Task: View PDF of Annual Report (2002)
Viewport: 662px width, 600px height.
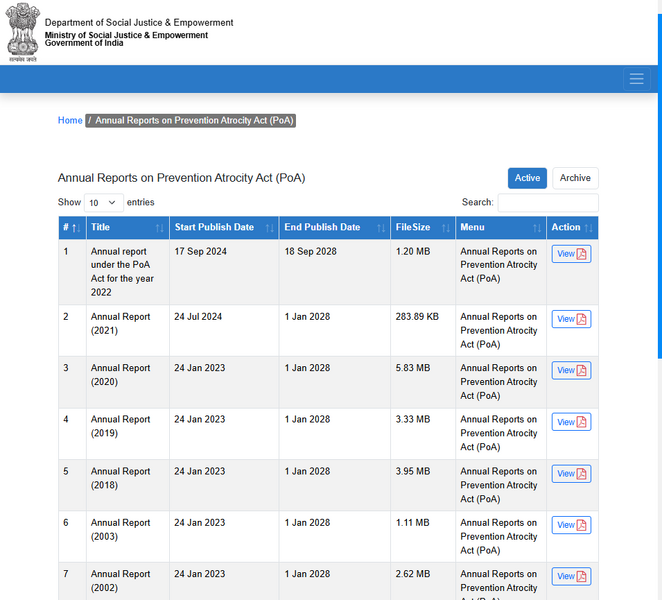Action: pyautogui.click(x=571, y=576)
